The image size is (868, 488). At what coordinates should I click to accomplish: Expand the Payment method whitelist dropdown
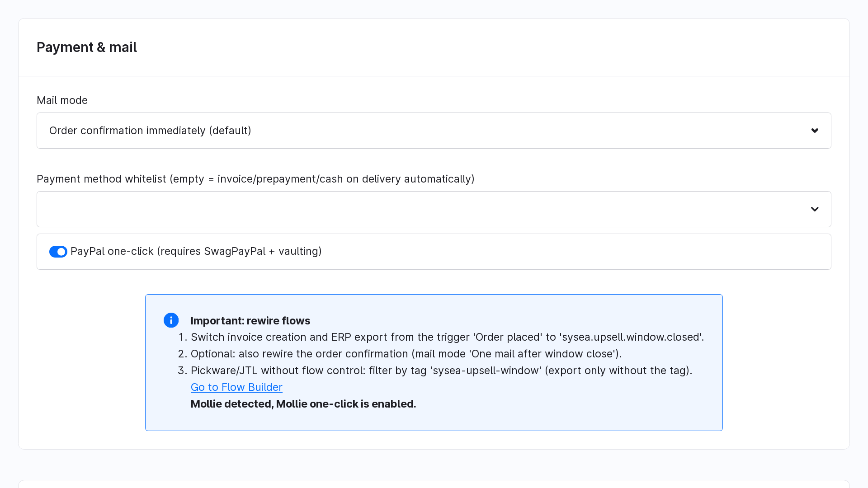(x=434, y=209)
